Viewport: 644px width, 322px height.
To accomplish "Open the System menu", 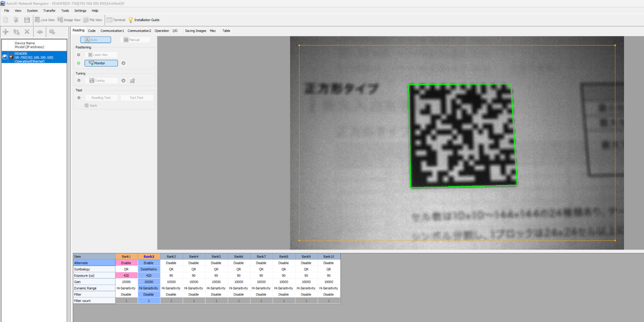I will pos(32,11).
